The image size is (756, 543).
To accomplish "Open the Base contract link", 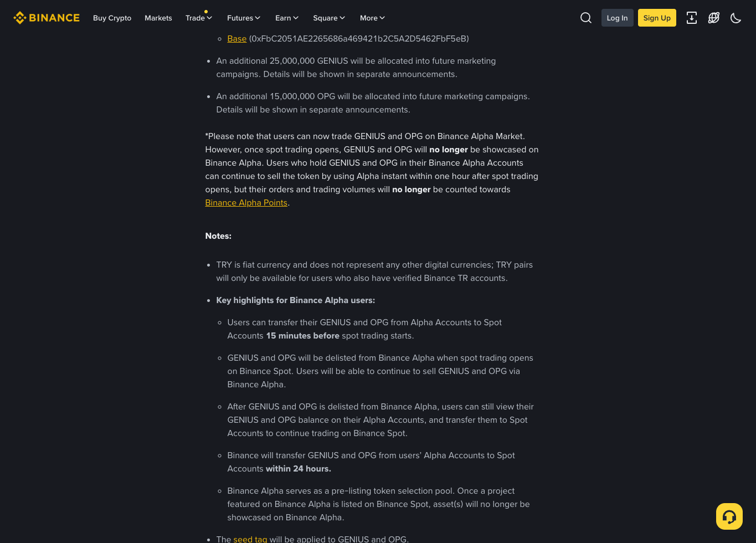I will [x=237, y=39].
